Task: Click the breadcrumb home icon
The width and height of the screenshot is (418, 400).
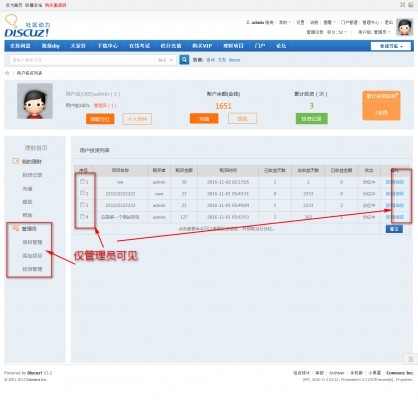Action: point(7,73)
